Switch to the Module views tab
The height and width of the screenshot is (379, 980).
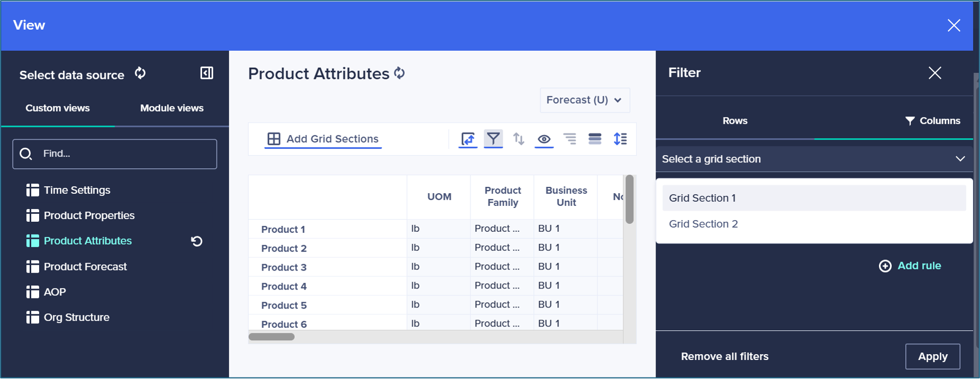coord(172,108)
